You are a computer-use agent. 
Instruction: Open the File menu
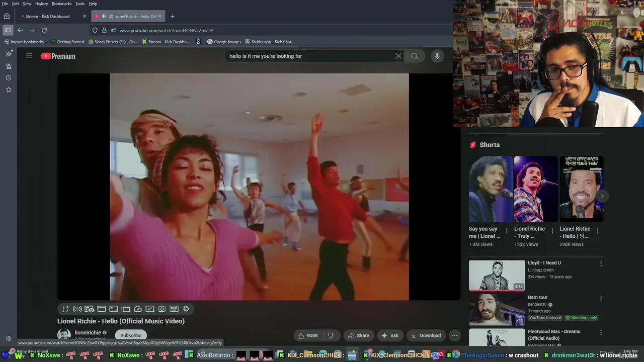point(5,4)
